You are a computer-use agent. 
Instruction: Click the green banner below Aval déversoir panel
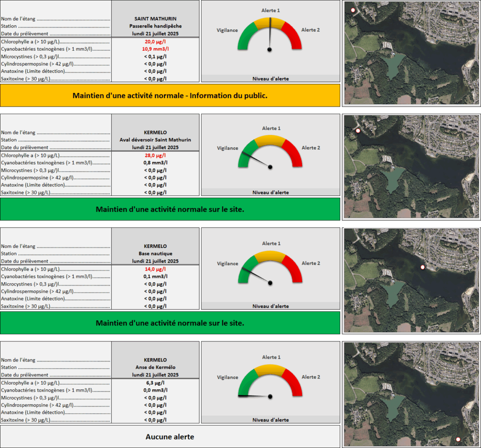[x=170, y=209]
